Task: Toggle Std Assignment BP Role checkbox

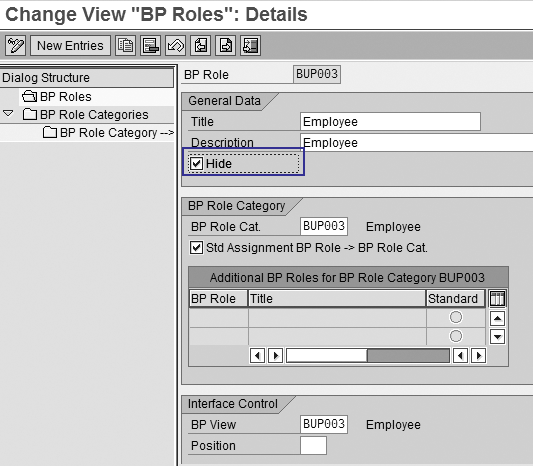Action: click(196, 248)
